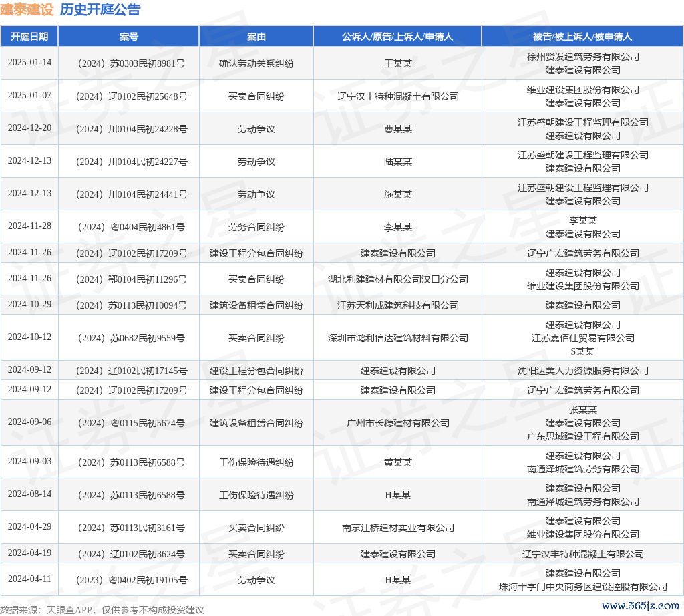
Task: Select the date "2024-04-11"
Action: coord(29,579)
